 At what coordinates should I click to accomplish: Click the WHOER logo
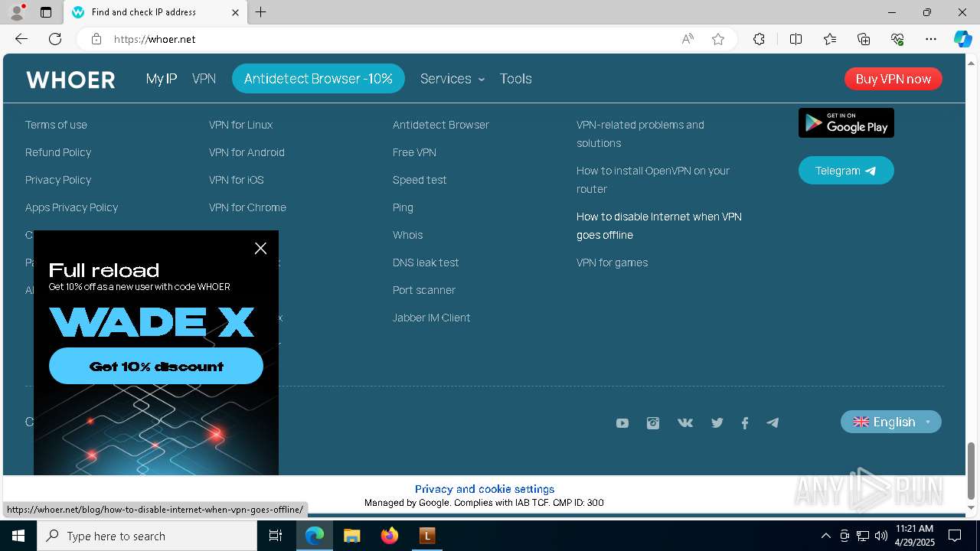click(70, 80)
